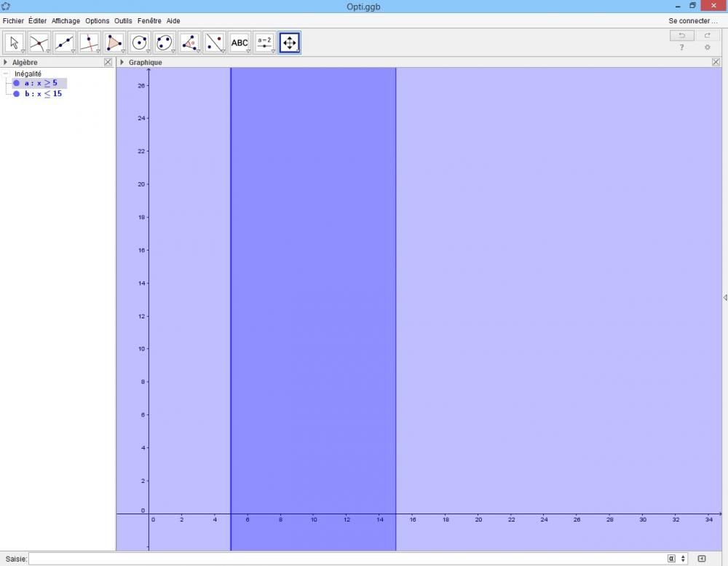This screenshot has width=728, height=566.
Task: Select the Line through two points tool
Action: click(64, 43)
